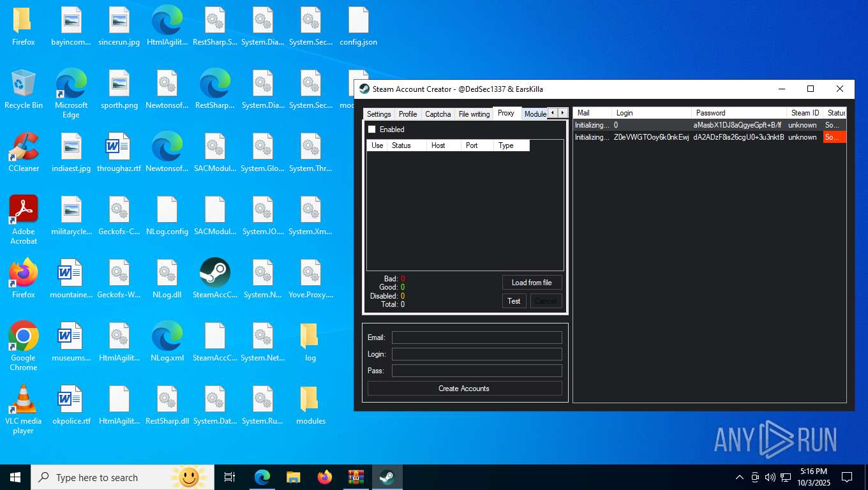The height and width of the screenshot is (490, 868).
Task: Open the Module tab
Action: (535, 114)
